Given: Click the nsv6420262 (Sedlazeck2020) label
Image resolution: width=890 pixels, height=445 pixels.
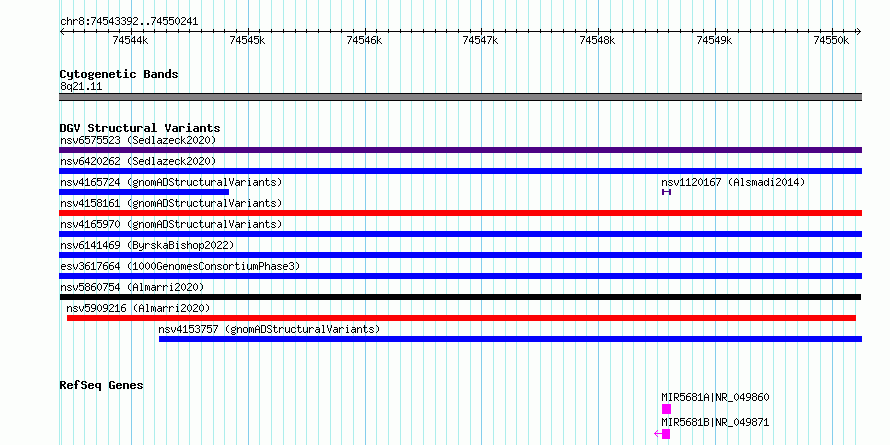Looking at the screenshot, I should (x=138, y=161).
